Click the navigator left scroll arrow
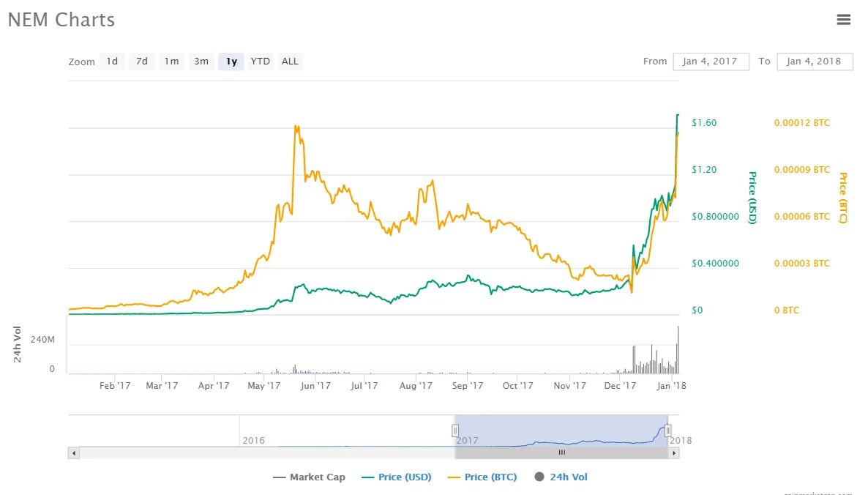868x495 pixels. (74, 453)
